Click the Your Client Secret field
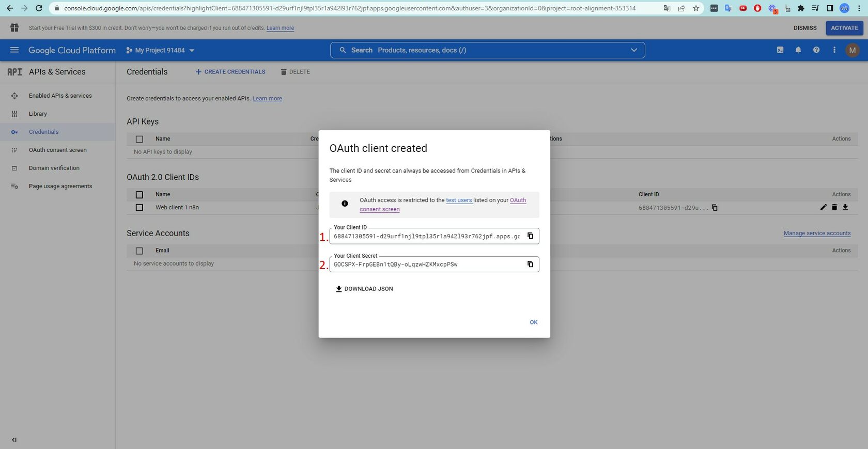868x449 pixels. coord(434,265)
